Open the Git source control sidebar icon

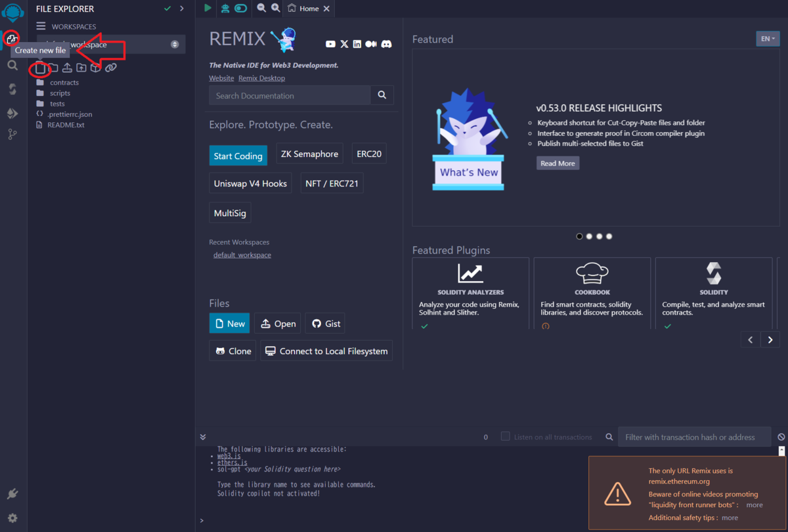tap(12, 135)
